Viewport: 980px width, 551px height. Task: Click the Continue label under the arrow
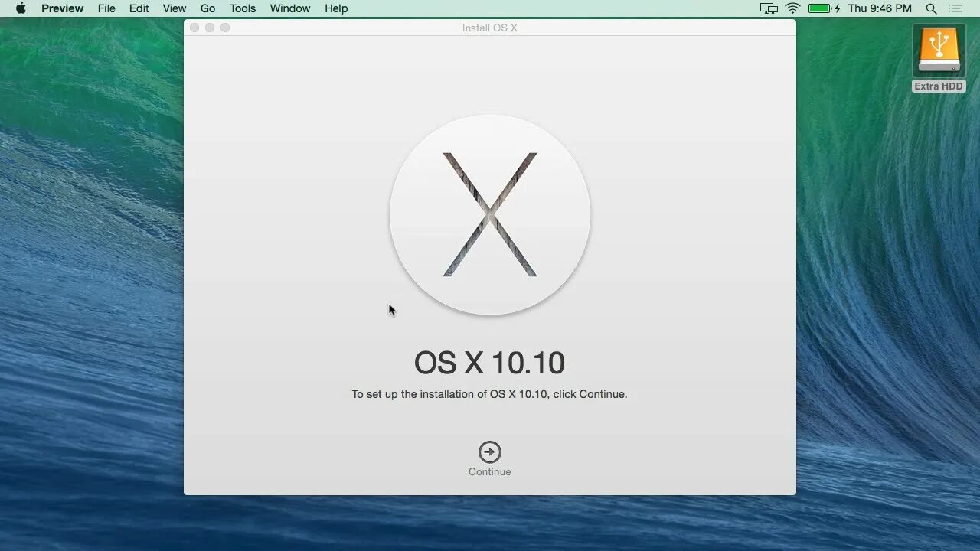pos(490,471)
